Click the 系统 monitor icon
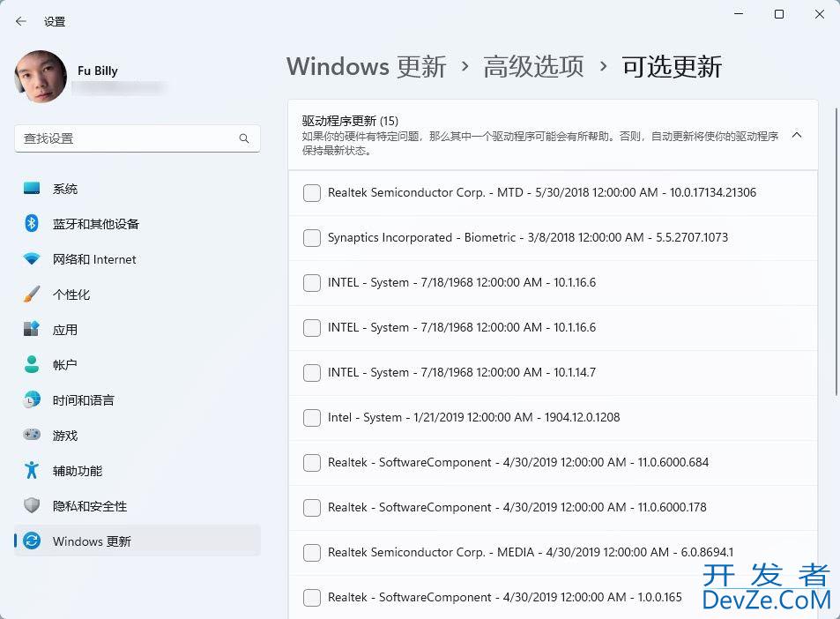 click(32, 188)
